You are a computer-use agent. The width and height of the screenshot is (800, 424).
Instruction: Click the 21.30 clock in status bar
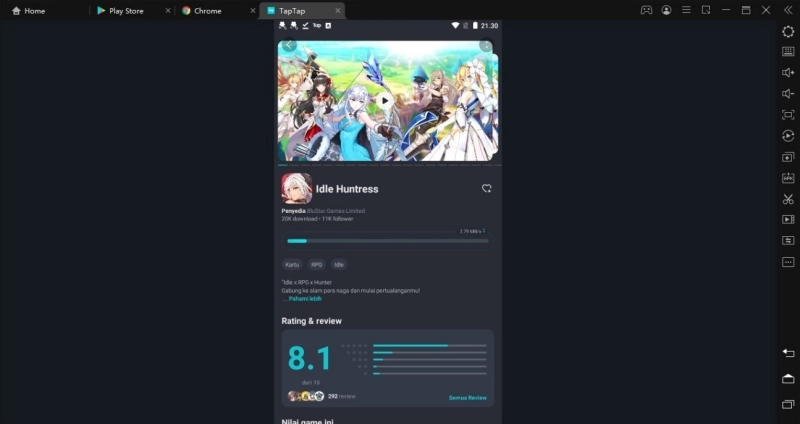489,26
